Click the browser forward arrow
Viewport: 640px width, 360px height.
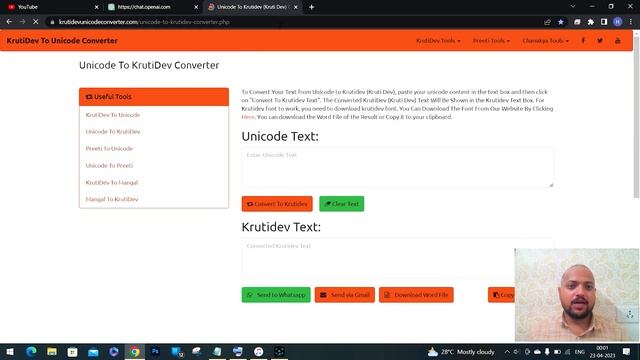22,22
